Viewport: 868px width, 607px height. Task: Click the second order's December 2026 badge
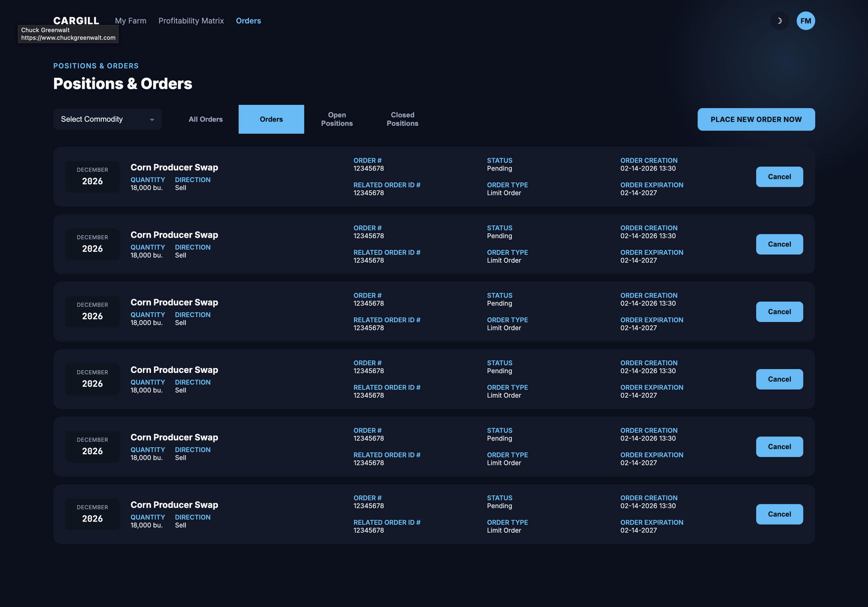92,244
